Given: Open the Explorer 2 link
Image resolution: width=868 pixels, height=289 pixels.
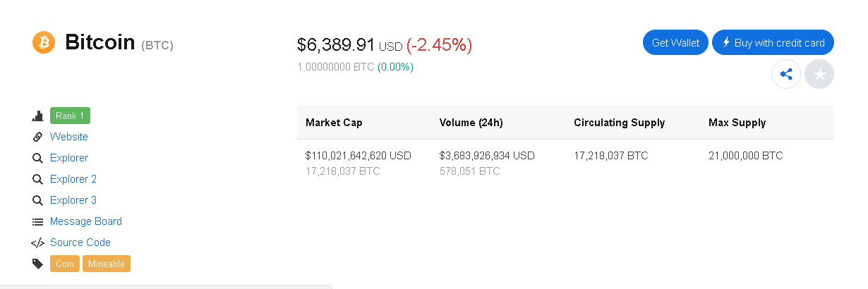Looking at the screenshot, I should (x=73, y=179).
